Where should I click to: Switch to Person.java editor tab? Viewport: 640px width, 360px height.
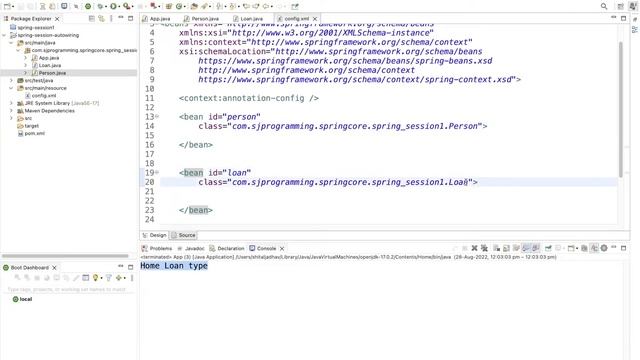(201, 19)
